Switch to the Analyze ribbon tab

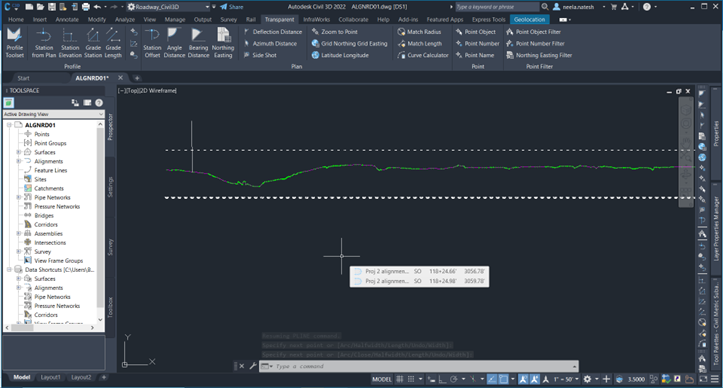(x=124, y=19)
